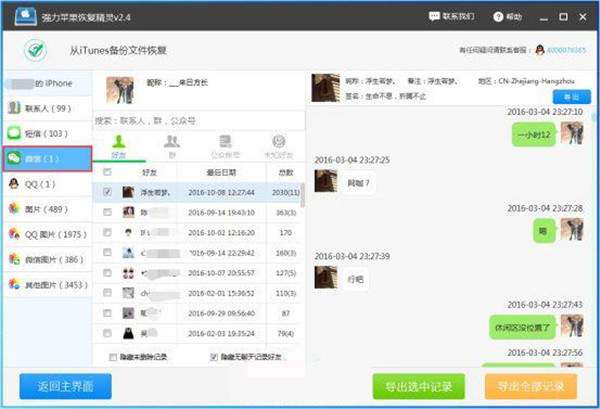Switch to the 未知好友 tab
The image size is (600, 409).
pos(279,147)
